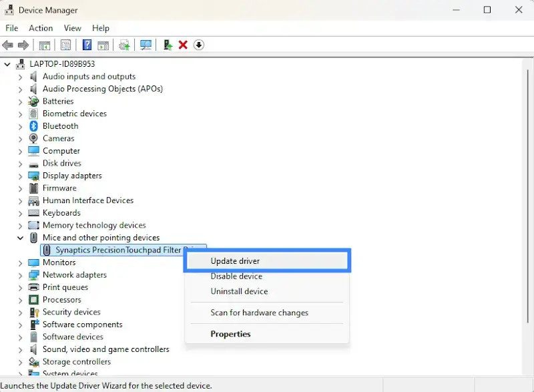The image size is (534, 392).
Task: Click the Disable device toolbar icon
Action: (x=198, y=45)
